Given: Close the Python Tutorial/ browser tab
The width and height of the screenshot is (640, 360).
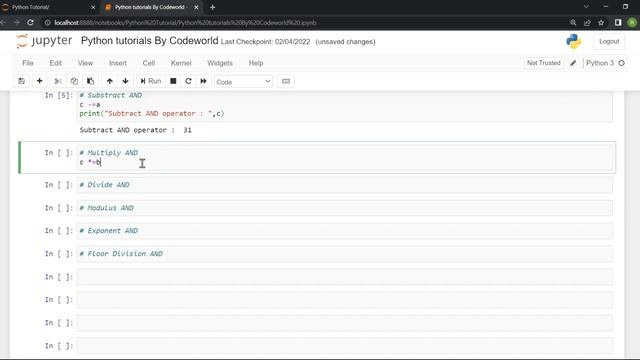Looking at the screenshot, I should pyautogui.click(x=93, y=7).
